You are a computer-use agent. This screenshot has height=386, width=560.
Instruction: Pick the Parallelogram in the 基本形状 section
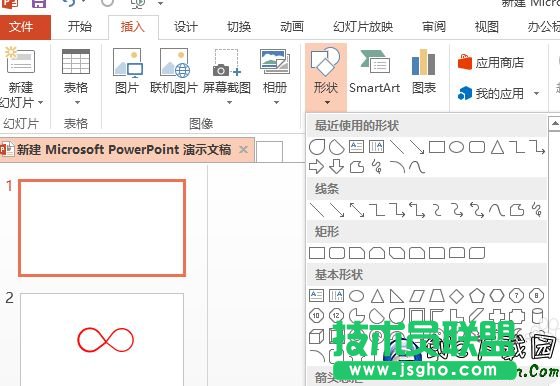point(417,296)
